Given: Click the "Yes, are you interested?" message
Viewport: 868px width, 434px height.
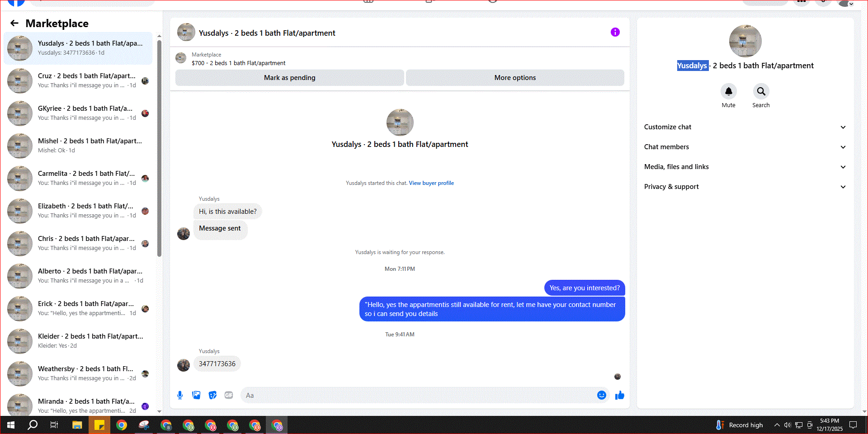Looking at the screenshot, I should click(x=585, y=288).
